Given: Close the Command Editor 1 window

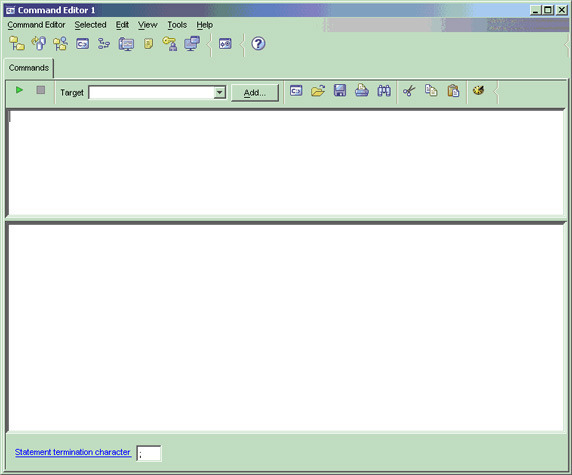Looking at the screenshot, I should click(x=561, y=10).
